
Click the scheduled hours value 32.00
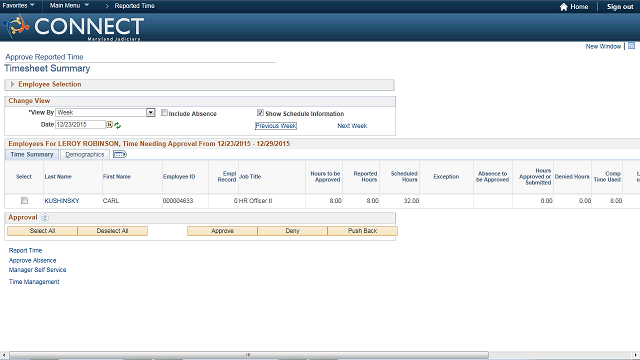pos(411,201)
